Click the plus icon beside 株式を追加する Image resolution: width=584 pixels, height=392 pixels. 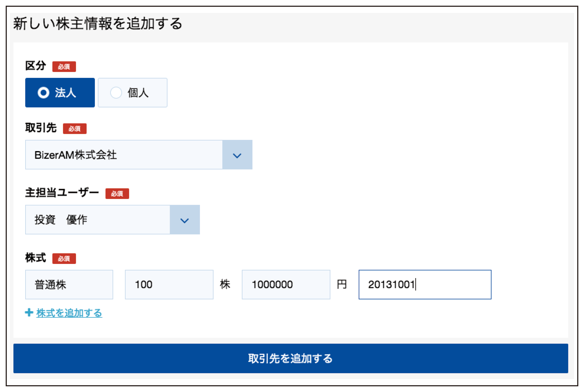tap(29, 313)
